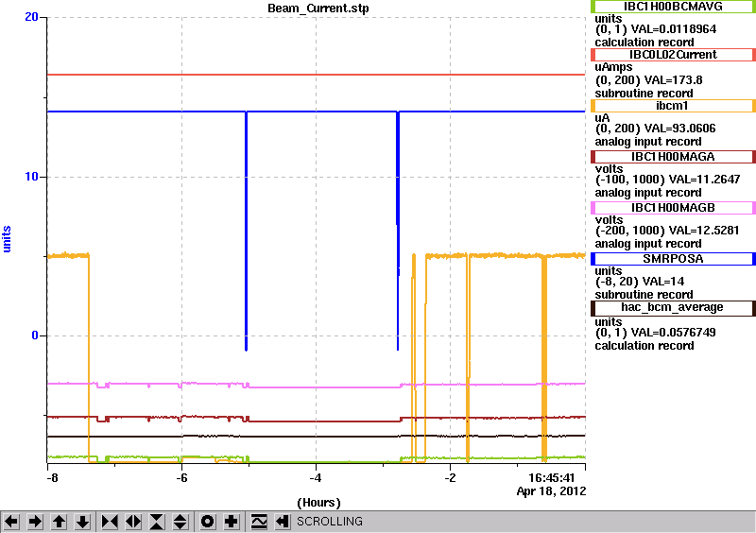Click 'calculation record' under hac_bcm_average
This screenshot has height=533, width=756.
pos(644,346)
